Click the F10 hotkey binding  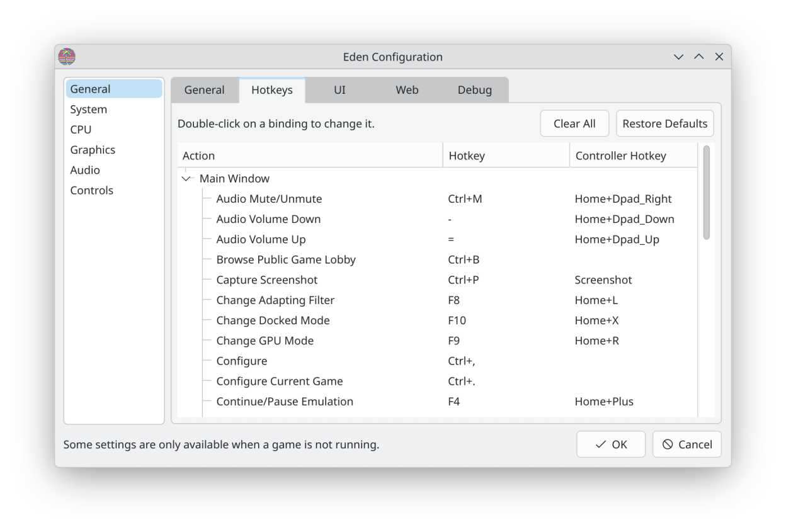coord(457,320)
